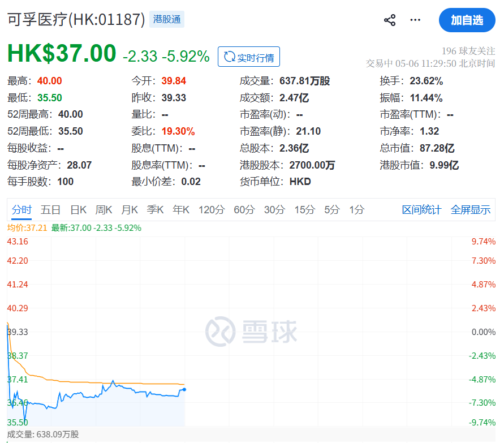Viewport: 504px width, 443px height.
Task: Click the 每股净资产 value 28.07
Action: pos(79,165)
